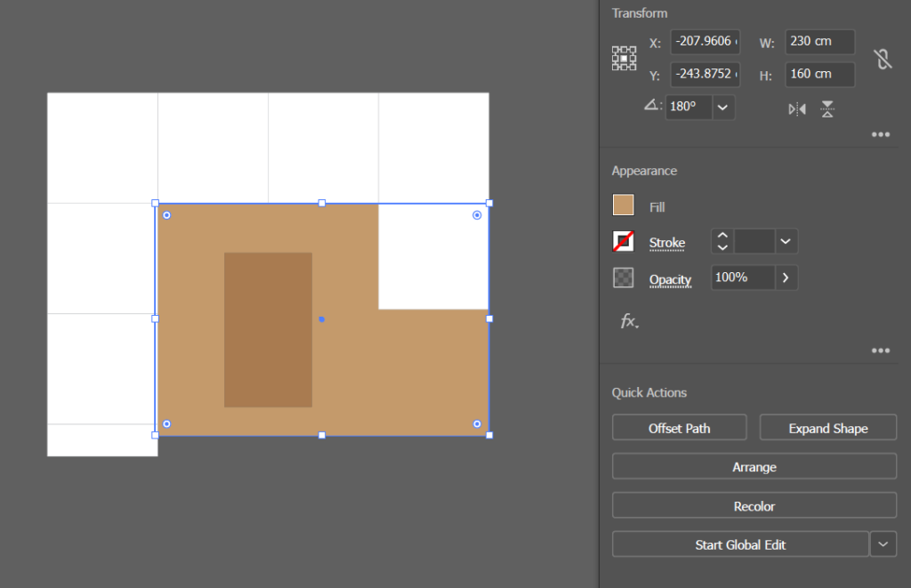Click the rotation angle icon

pyautogui.click(x=652, y=106)
